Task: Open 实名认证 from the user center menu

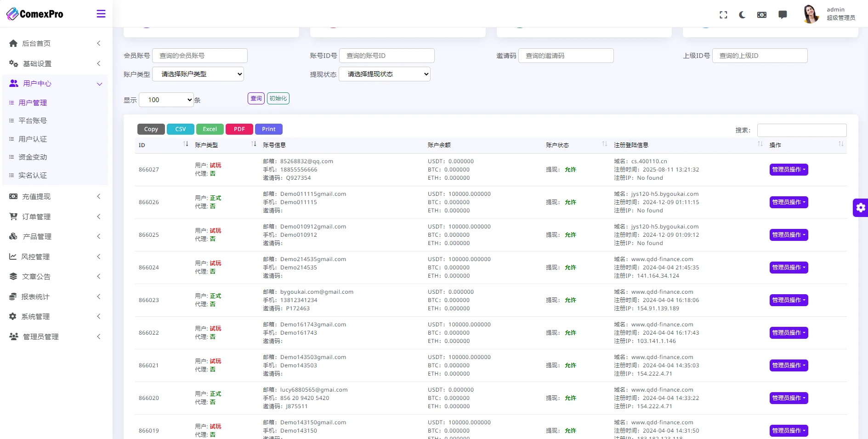Action: 32,175
